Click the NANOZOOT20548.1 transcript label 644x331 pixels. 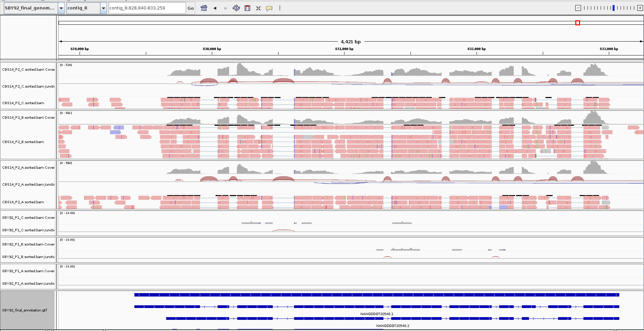pyautogui.click(x=377, y=314)
